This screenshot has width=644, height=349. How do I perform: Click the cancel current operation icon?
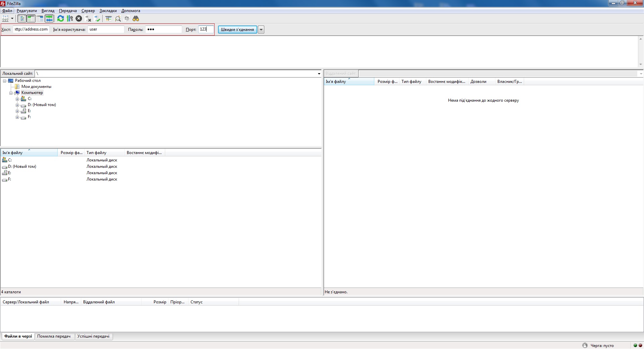click(79, 19)
